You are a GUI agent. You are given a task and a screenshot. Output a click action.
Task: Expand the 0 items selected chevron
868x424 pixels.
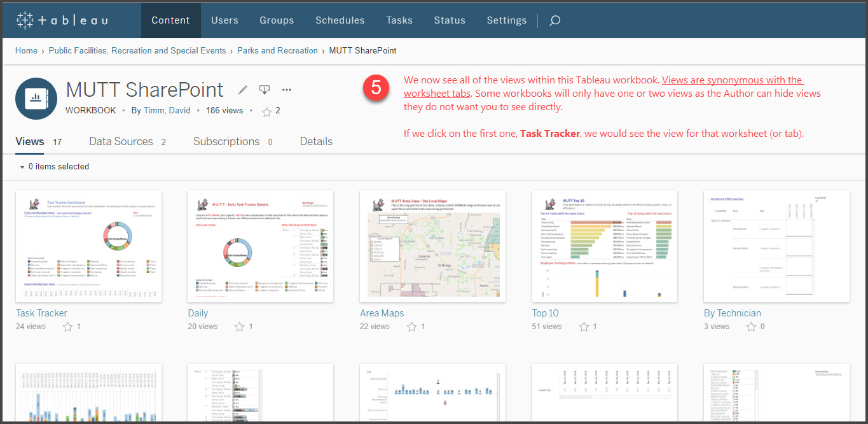[22, 166]
